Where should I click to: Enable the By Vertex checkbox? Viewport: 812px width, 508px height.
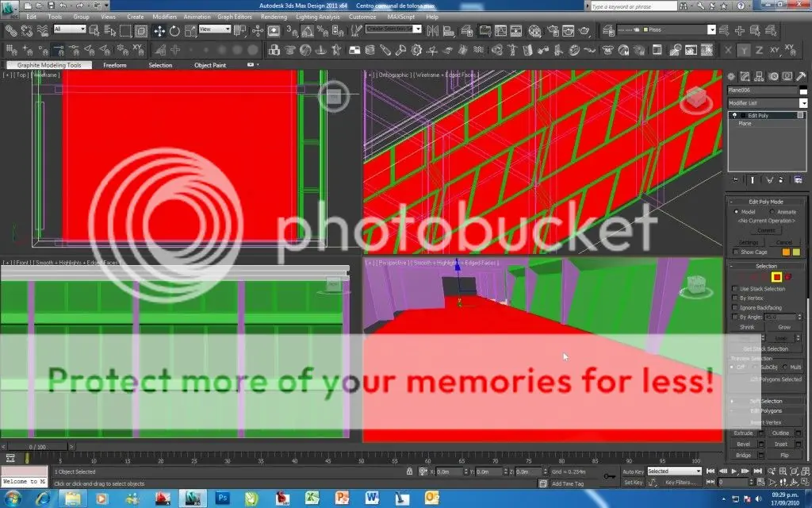[x=735, y=298]
